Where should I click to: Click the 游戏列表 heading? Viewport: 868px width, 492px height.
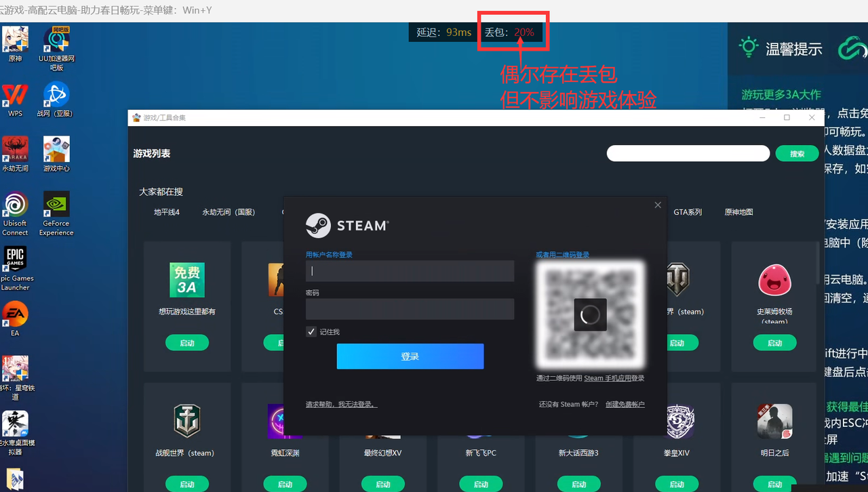152,154
